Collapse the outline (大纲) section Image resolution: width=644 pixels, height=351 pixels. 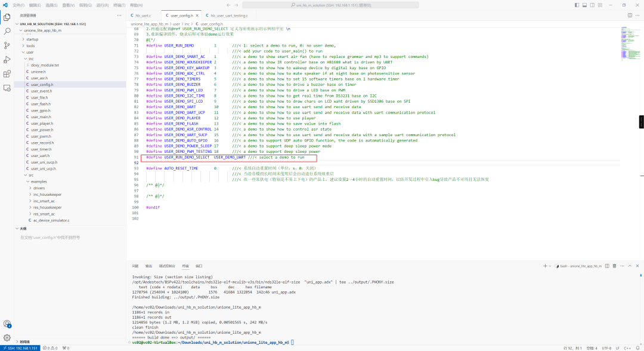[23, 228]
